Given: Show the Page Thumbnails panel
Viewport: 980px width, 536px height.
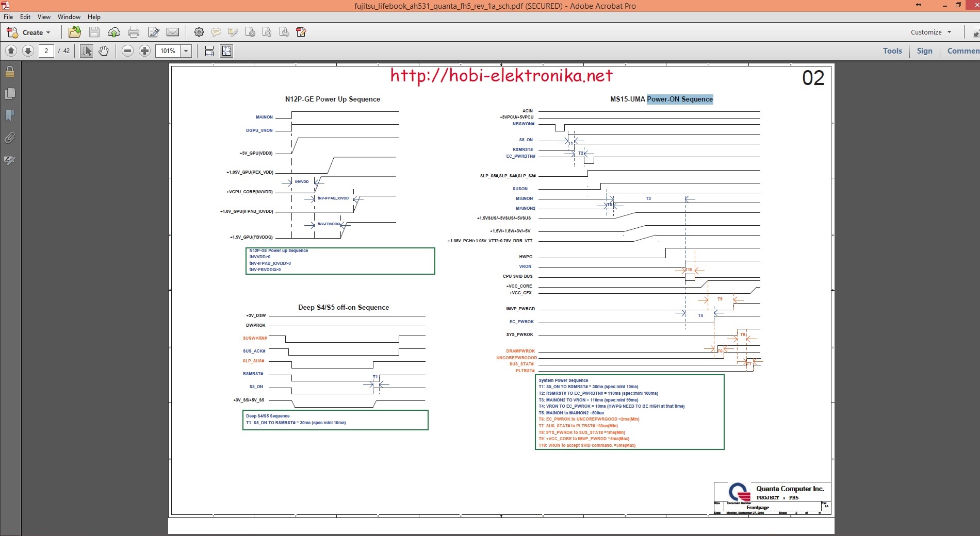Looking at the screenshot, I should tap(9, 94).
